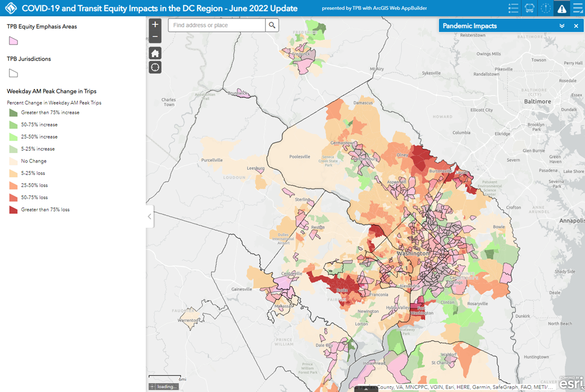This screenshot has height=392, width=585.
Task: Open the legend list widget in the header
Action: 513,8
